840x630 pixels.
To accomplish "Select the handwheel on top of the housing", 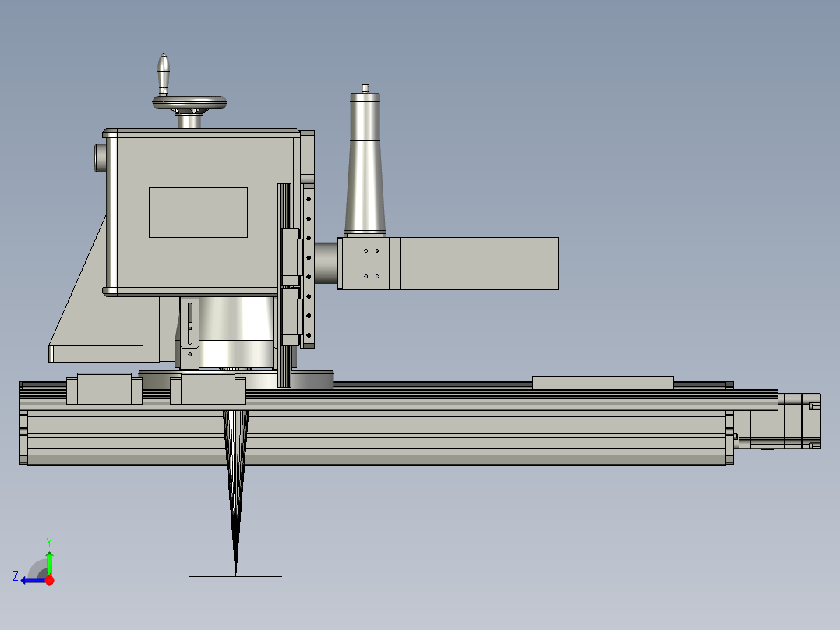I will pyautogui.click(x=189, y=102).
